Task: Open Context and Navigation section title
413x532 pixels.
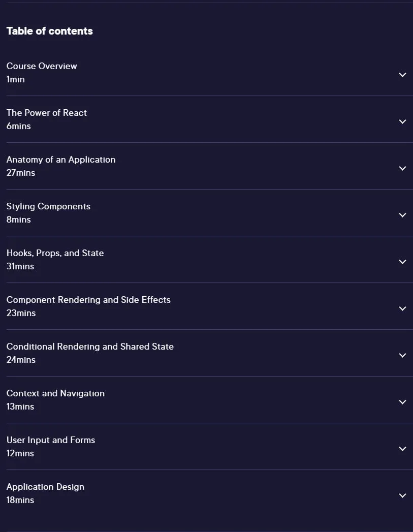Action: [x=55, y=393]
